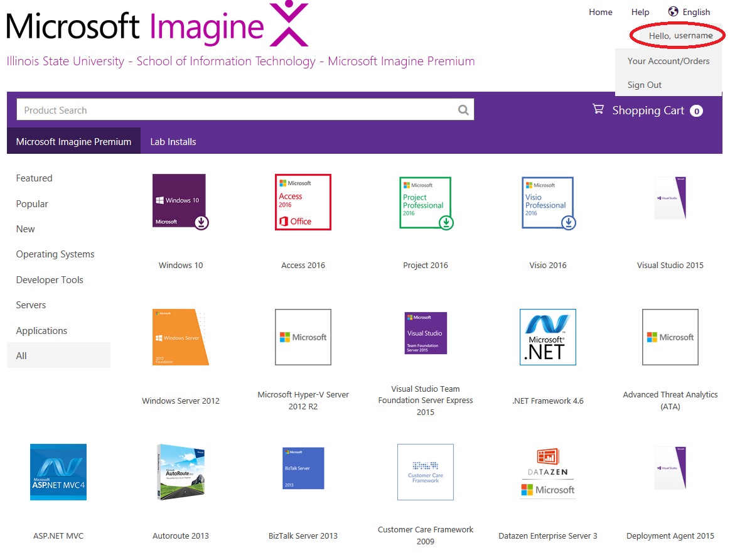This screenshot has width=730, height=560.
Task: Open the Shopping Cart link
Action: tap(648, 110)
